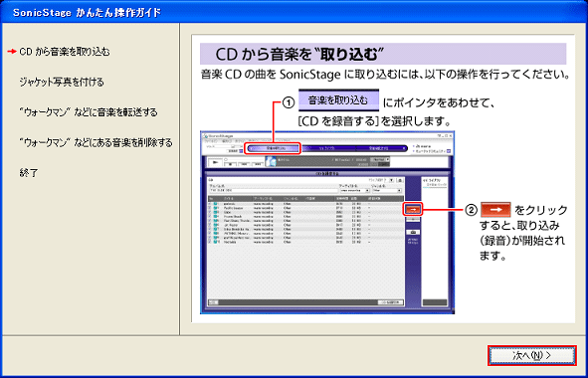Screen dimensions: 588x378
Task: Open "ウォークマン などにある音楽を削除する" topic
Action: point(96,143)
